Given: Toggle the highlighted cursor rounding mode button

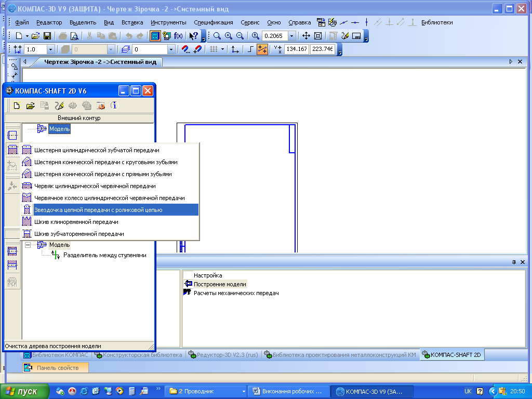Looking at the screenshot, I should tap(262, 49).
